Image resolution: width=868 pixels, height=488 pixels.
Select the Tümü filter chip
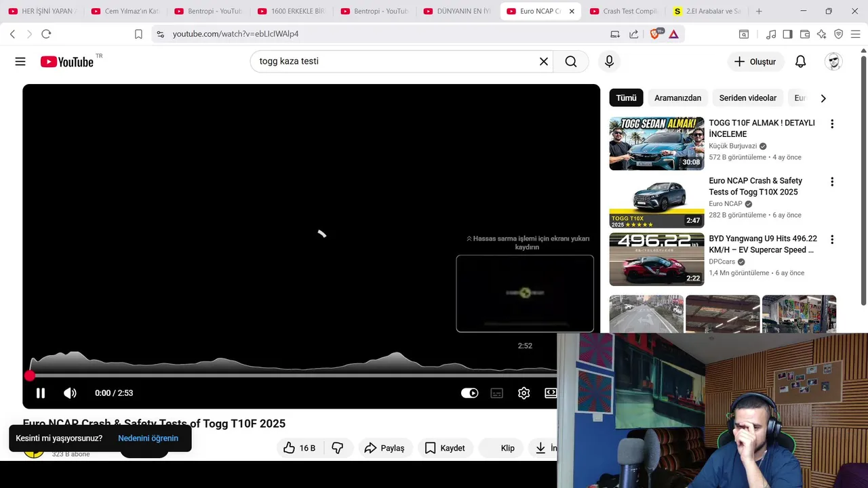tap(626, 98)
